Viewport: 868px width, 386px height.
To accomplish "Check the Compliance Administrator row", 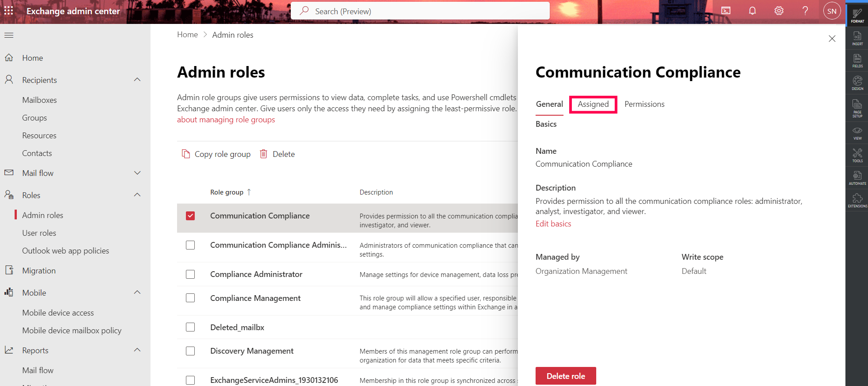I will [x=190, y=274].
